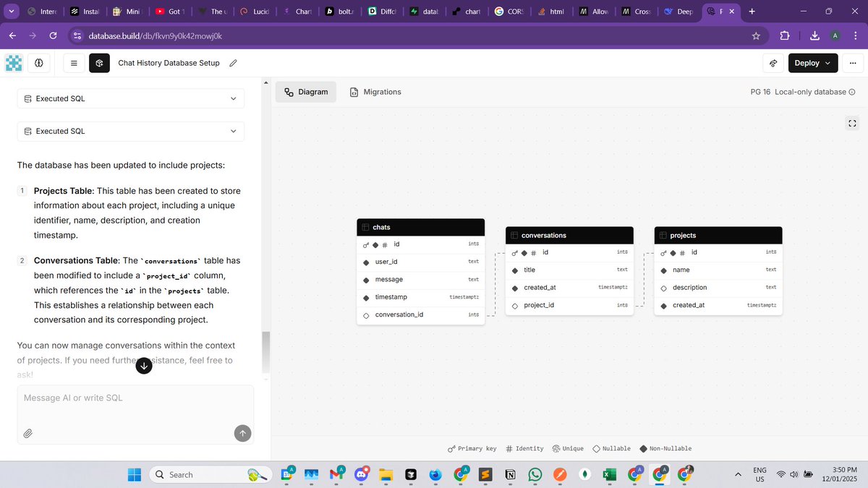Open WhatsApp from the taskbar
The image size is (868, 488).
[535, 474]
